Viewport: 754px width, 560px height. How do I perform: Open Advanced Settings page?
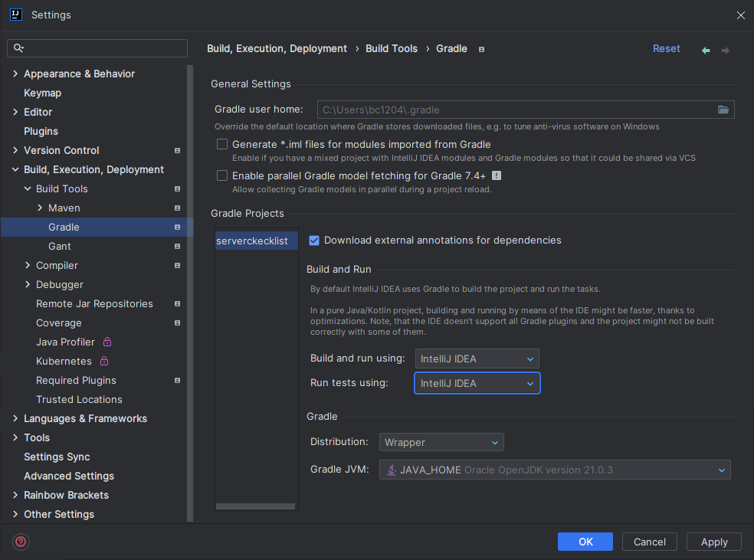(69, 476)
